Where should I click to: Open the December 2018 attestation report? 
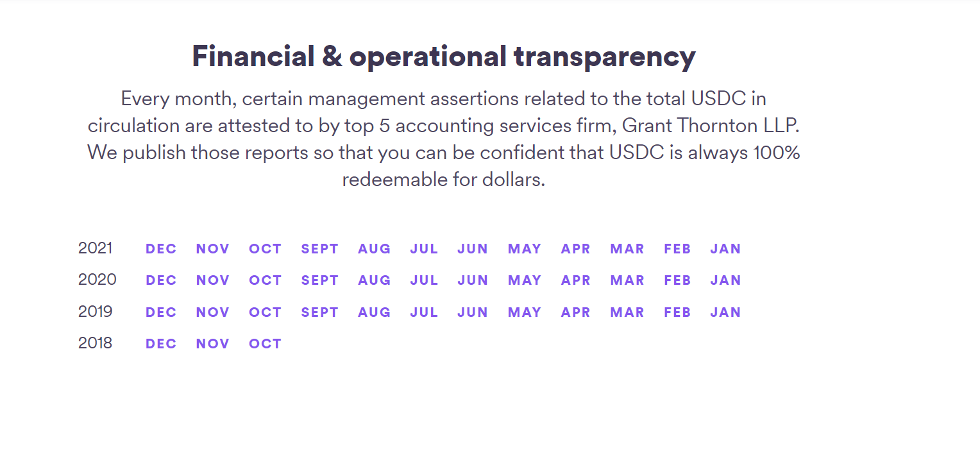click(x=161, y=344)
